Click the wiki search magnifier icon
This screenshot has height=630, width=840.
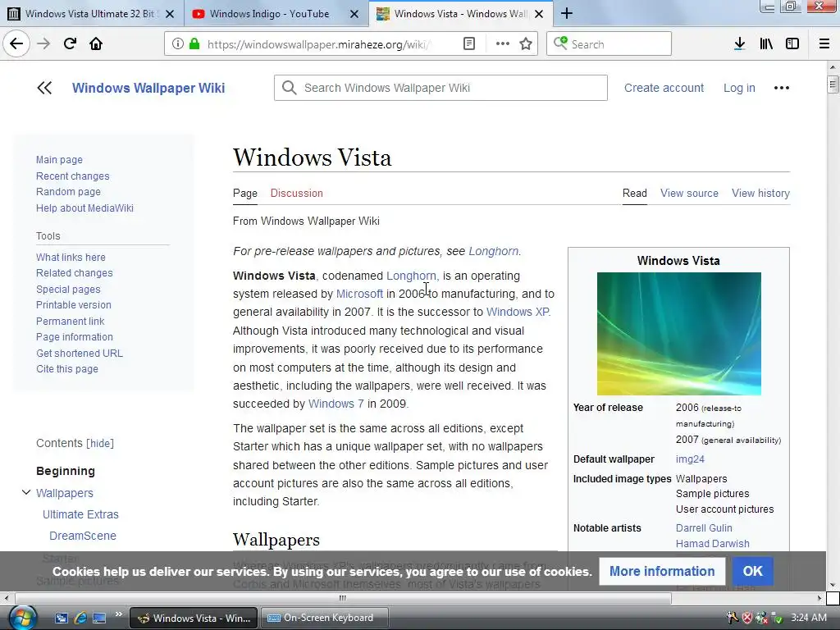click(290, 88)
